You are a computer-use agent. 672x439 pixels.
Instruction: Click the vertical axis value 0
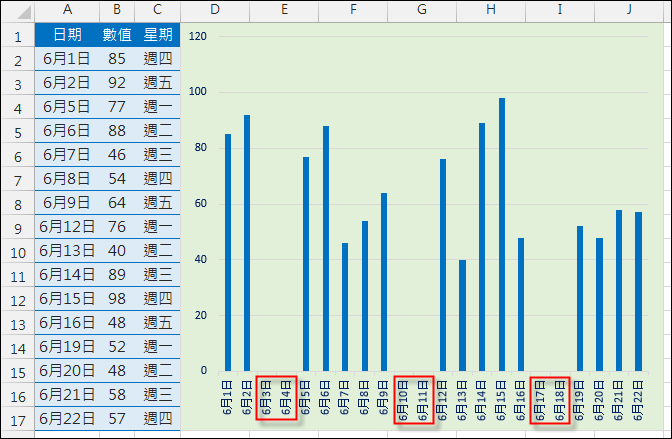204,370
